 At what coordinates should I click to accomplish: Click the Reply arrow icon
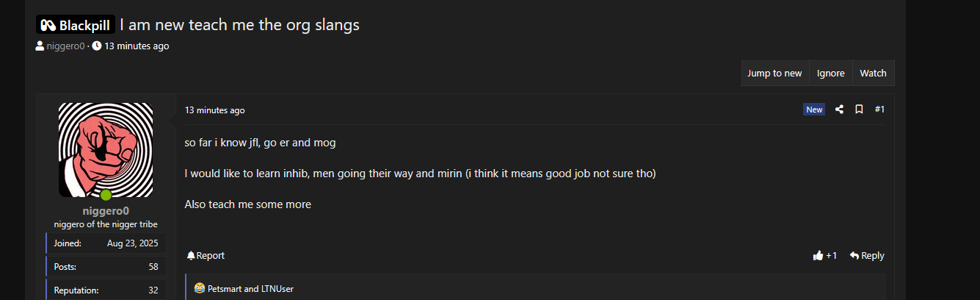(854, 256)
